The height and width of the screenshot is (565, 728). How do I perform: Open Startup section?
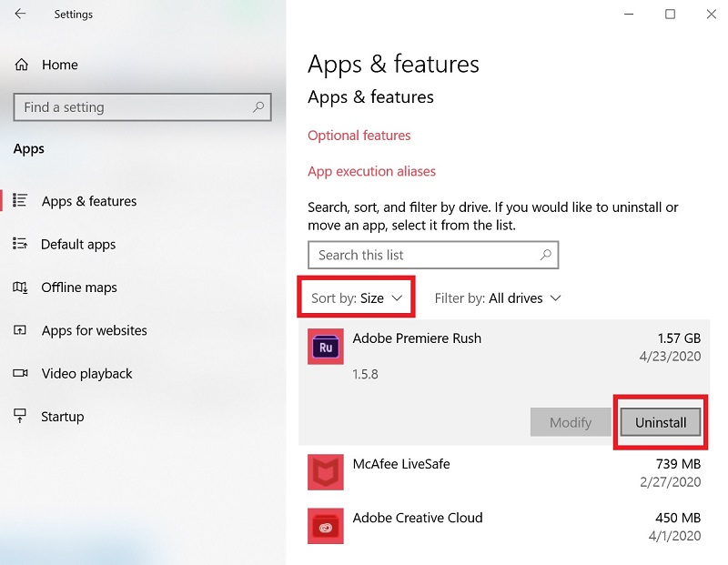(x=62, y=417)
